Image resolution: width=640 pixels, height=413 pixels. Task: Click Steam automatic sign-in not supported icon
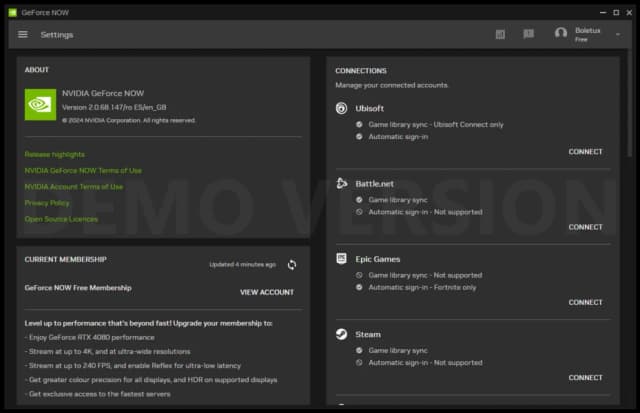click(359, 362)
